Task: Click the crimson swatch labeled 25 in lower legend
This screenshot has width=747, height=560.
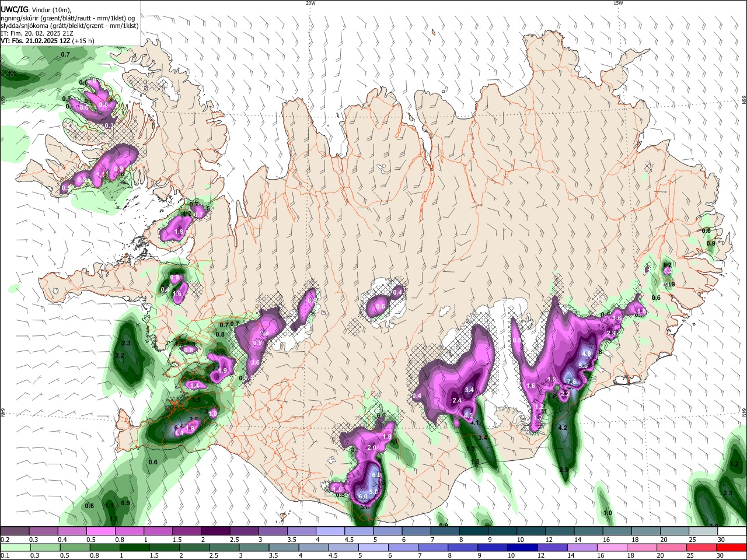Action: pyautogui.click(x=702, y=548)
